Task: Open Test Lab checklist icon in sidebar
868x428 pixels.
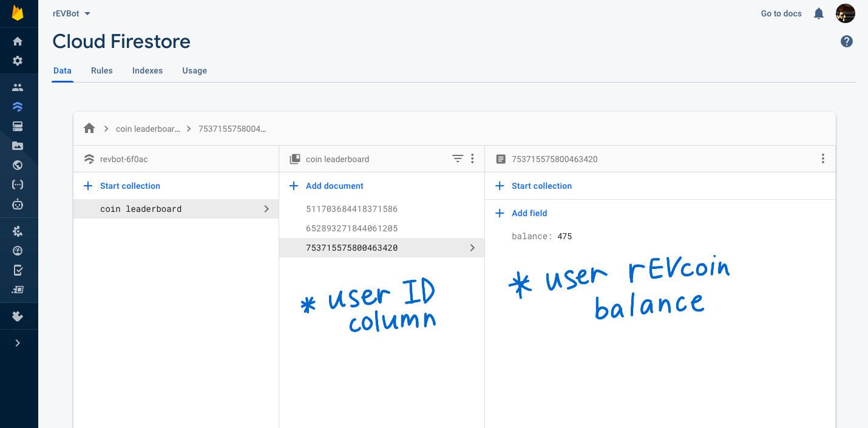Action: click(x=18, y=270)
